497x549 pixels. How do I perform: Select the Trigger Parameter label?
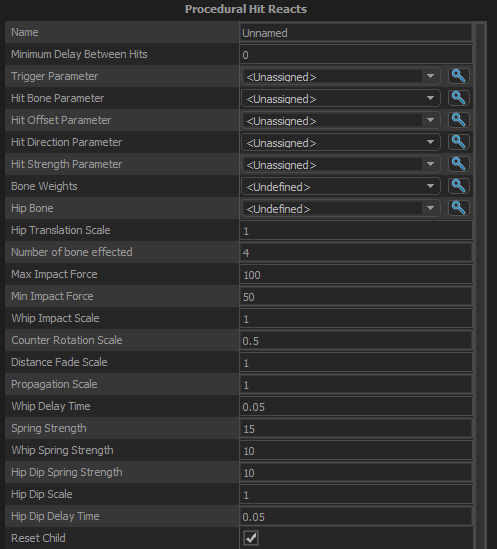click(55, 76)
